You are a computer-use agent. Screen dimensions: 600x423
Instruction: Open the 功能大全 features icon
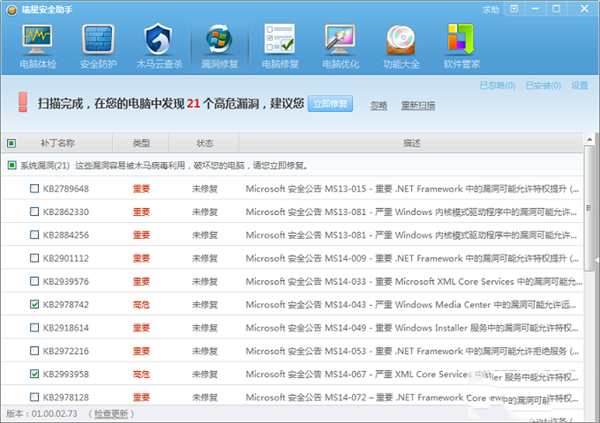(x=399, y=46)
